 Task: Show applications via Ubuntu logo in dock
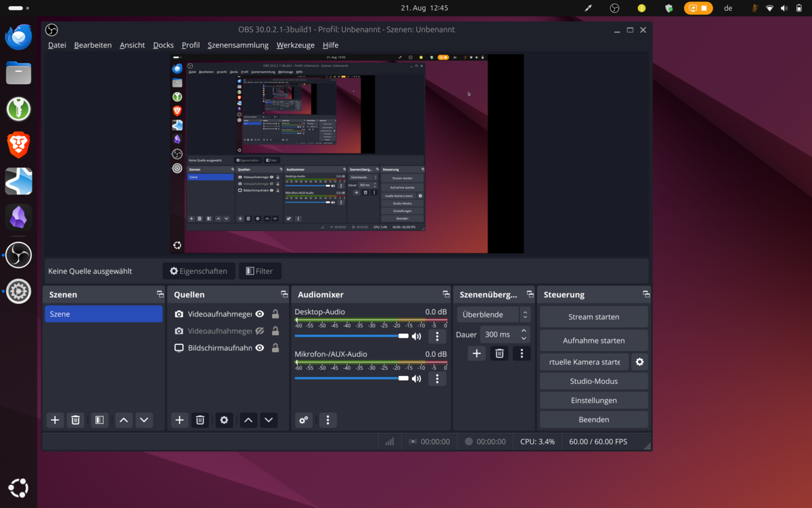18,488
